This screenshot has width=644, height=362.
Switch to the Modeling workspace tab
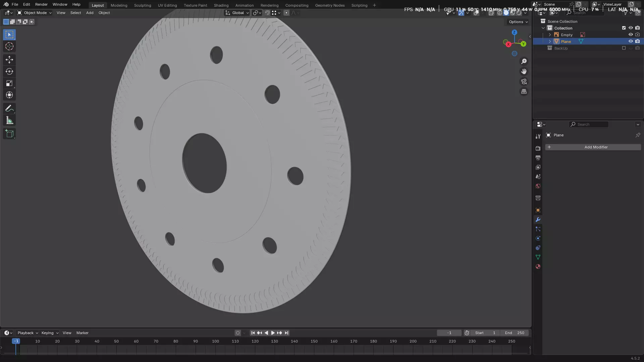tap(119, 5)
